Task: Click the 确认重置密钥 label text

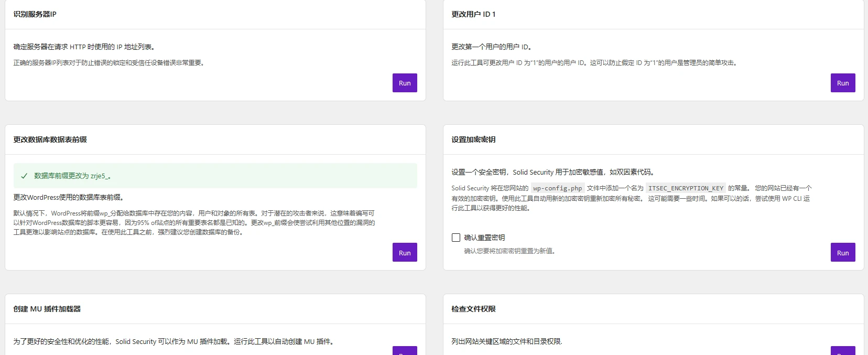Action: (484, 238)
